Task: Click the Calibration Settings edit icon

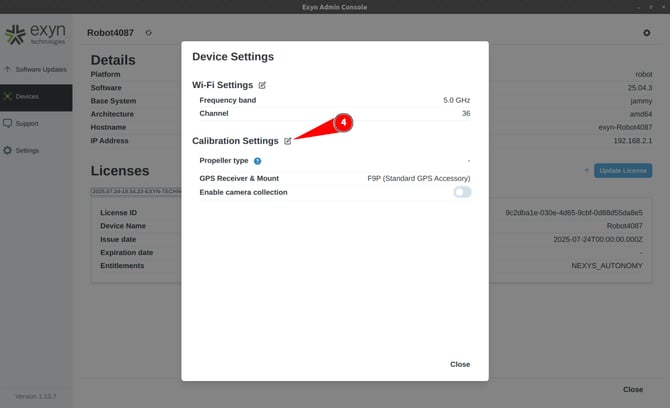Action: point(288,141)
